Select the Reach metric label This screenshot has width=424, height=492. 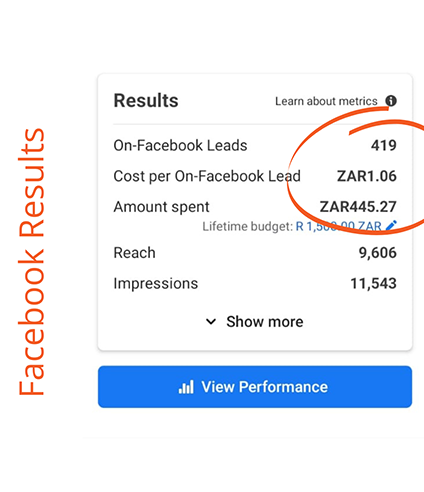point(135,253)
